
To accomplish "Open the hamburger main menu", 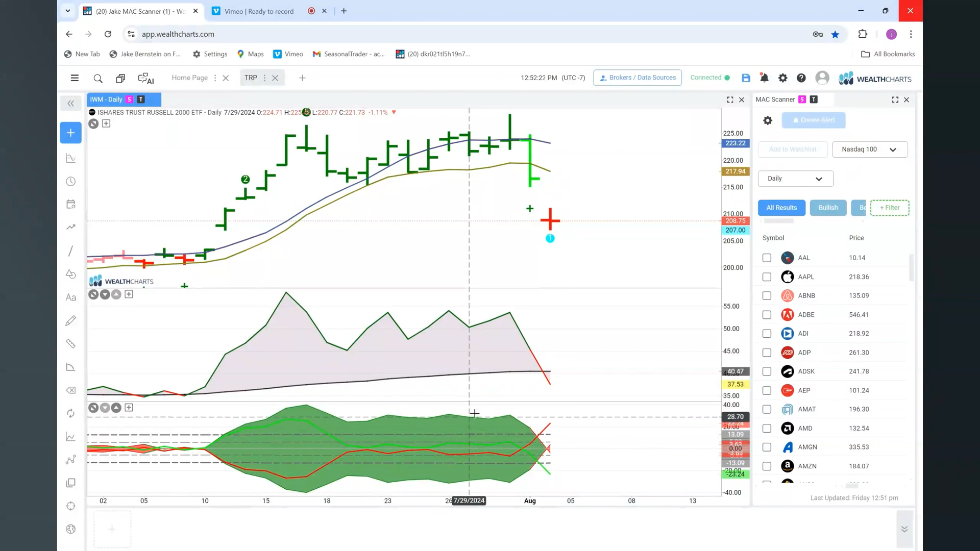I will coord(75,78).
